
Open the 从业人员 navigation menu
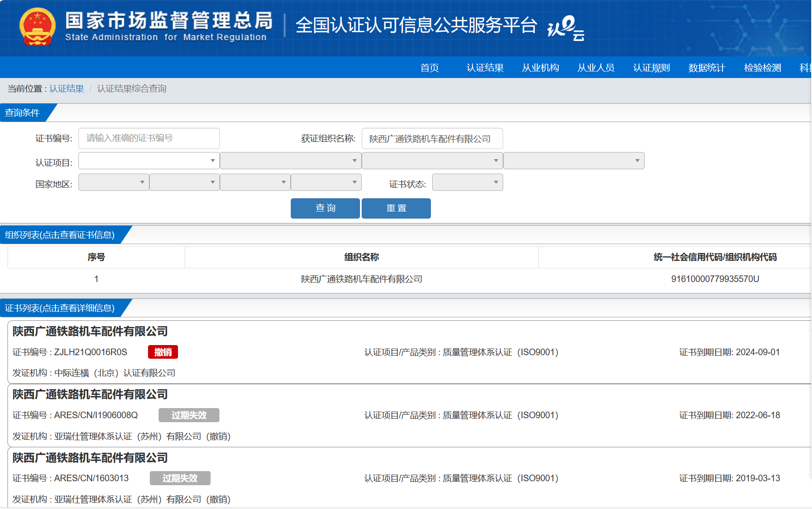(x=596, y=67)
